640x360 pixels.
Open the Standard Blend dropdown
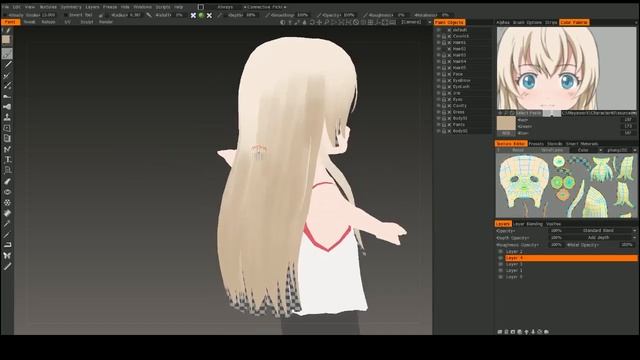coord(601,231)
